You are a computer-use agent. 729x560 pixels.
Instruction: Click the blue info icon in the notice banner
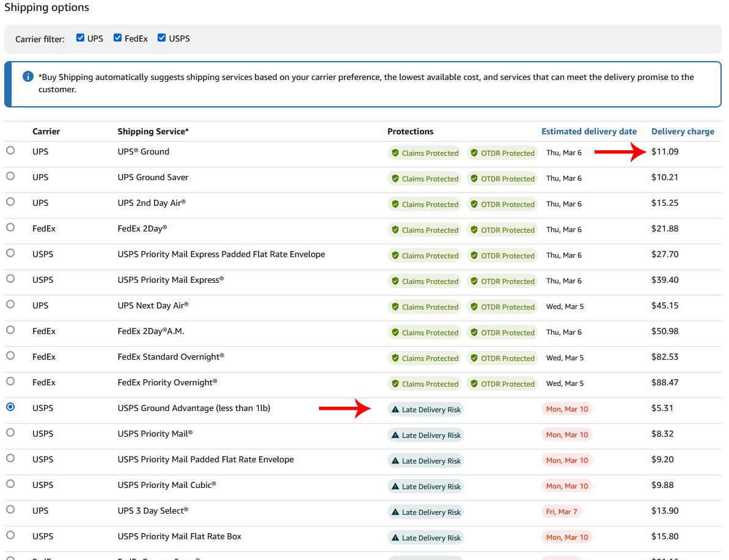click(x=28, y=76)
